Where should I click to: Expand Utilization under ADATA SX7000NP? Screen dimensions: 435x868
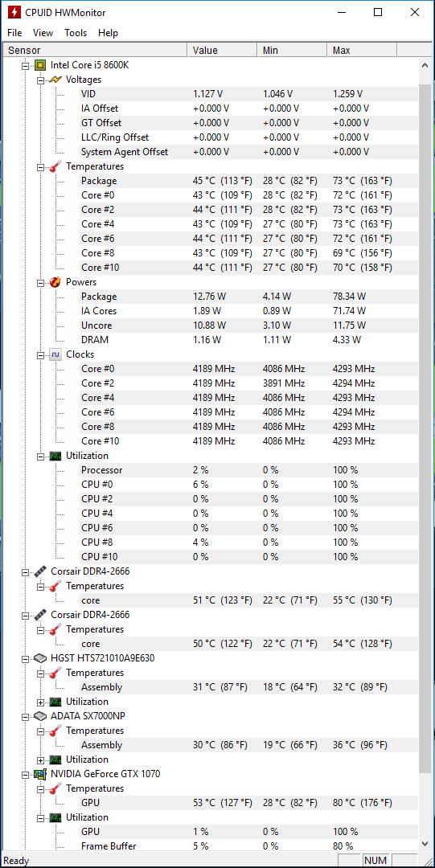40,759
